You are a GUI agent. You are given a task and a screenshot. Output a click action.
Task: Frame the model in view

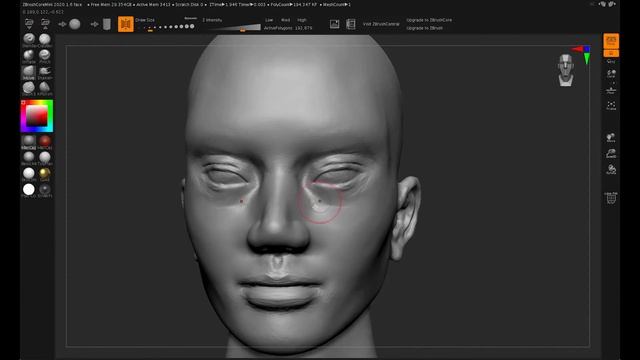pos(611,106)
